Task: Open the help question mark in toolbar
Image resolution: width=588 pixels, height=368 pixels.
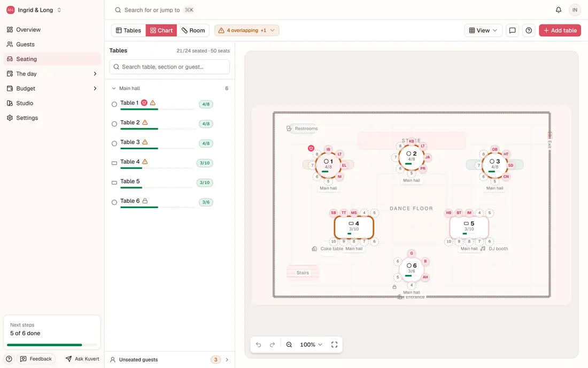Action: tap(529, 30)
